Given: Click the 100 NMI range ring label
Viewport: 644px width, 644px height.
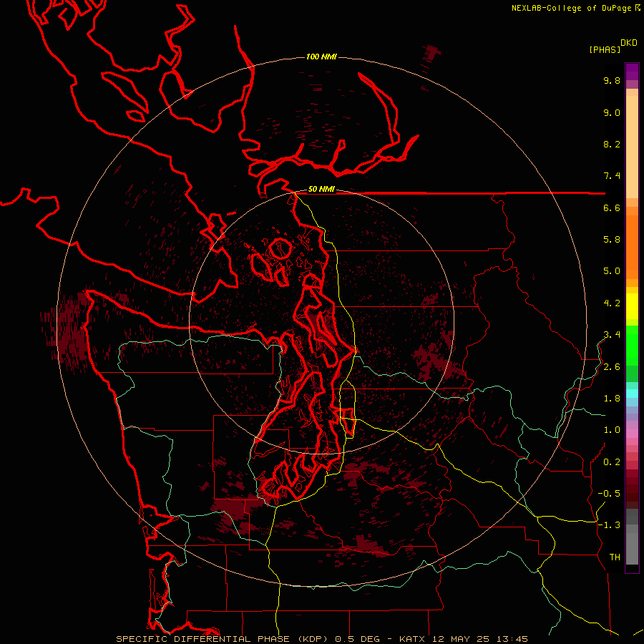Looking at the screenshot, I should point(321,57).
